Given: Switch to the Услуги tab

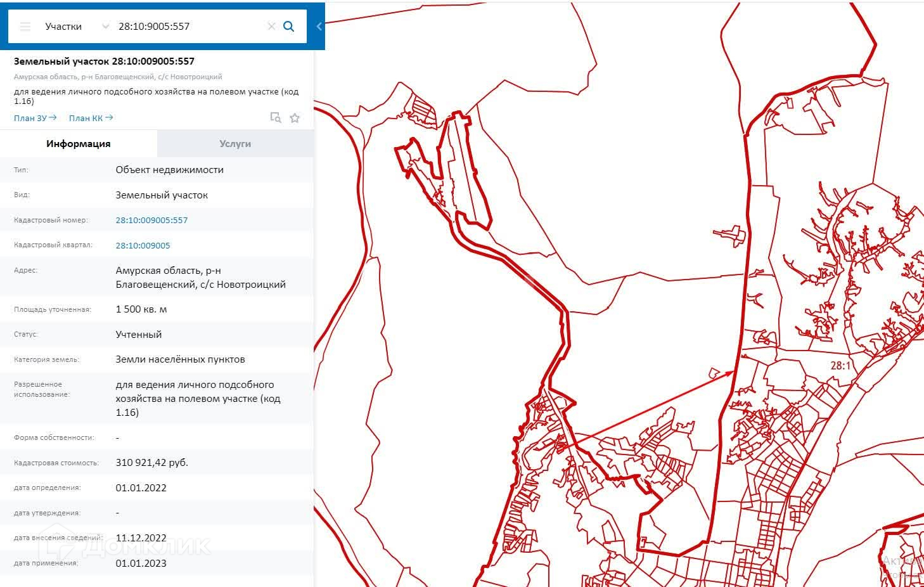Looking at the screenshot, I should click(235, 144).
